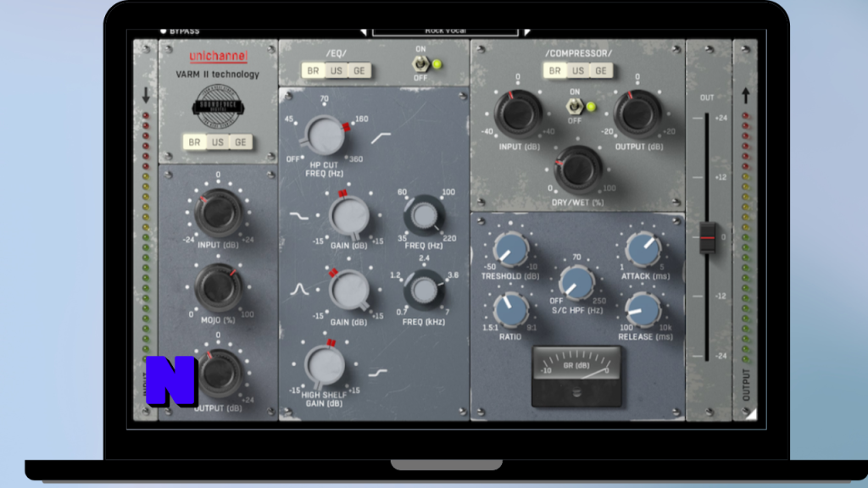This screenshot has height=488, width=868.
Task: Click the RATIO knob
Action: [511, 310]
